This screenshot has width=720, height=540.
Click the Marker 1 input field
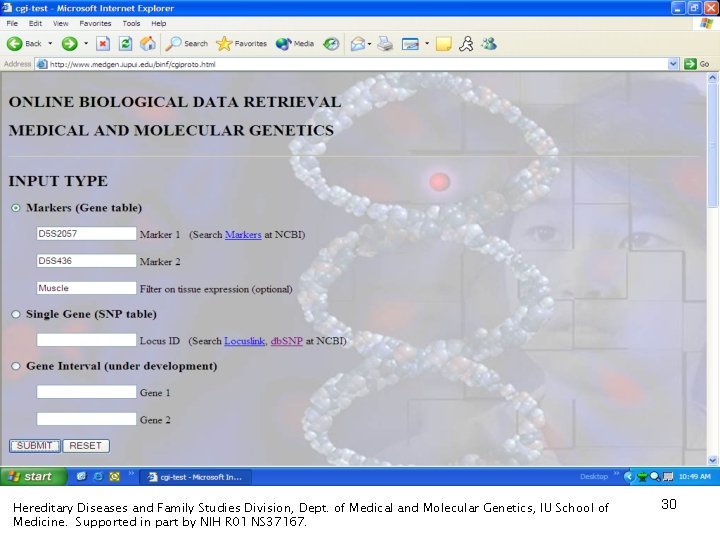point(86,234)
